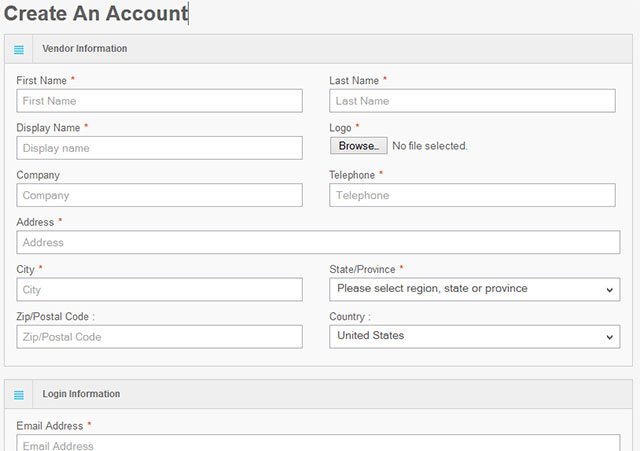Click the Last Name label
This screenshot has height=451, width=640.
coord(354,80)
